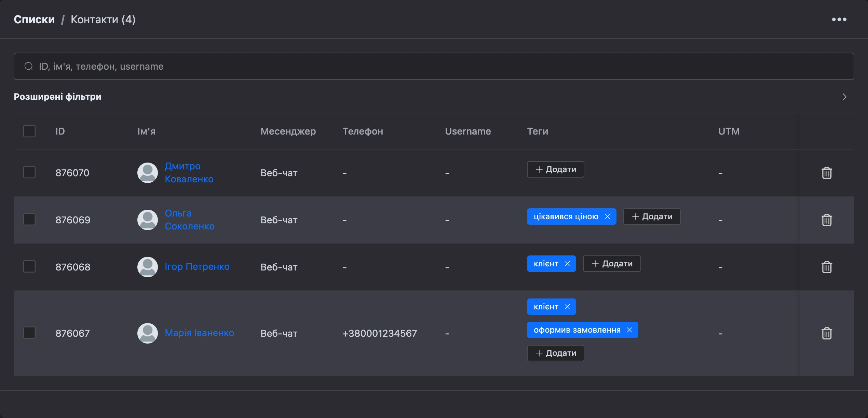This screenshot has height=418, width=868.
Task: Remove Ігор Петренко using trash icon
Action: click(827, 267)
